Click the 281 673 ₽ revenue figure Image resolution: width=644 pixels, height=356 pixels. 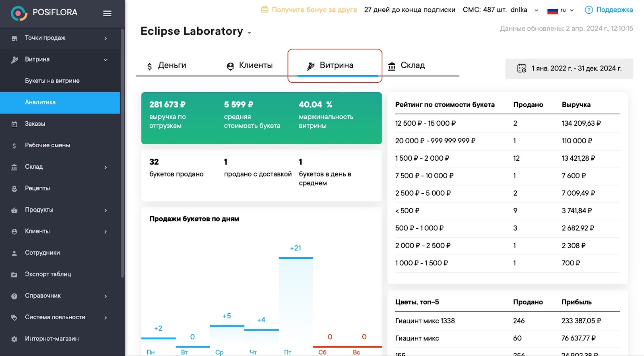click(167, 105)
